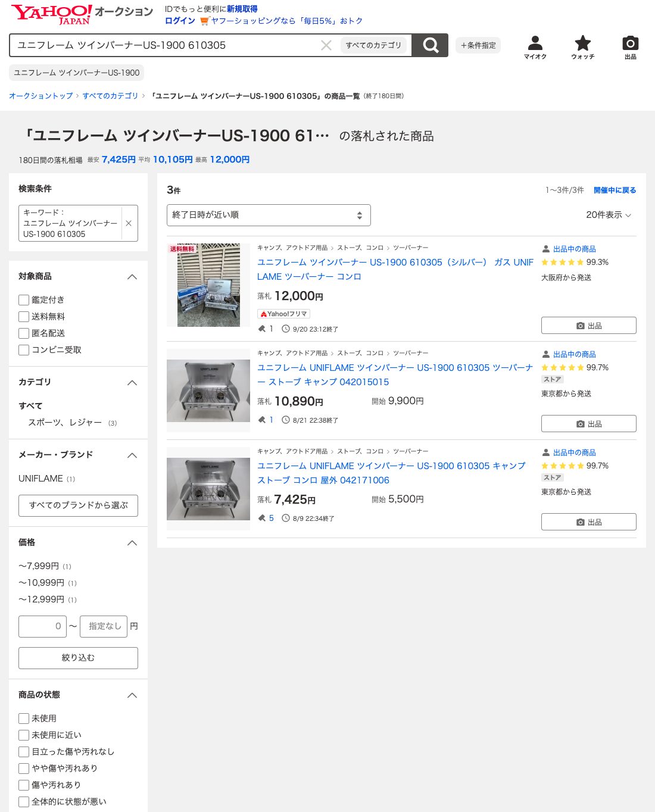The height and width of the screenshot is (812, 655).
Task: Enable the 匿名配送 filter
Action: pos(24,333)
